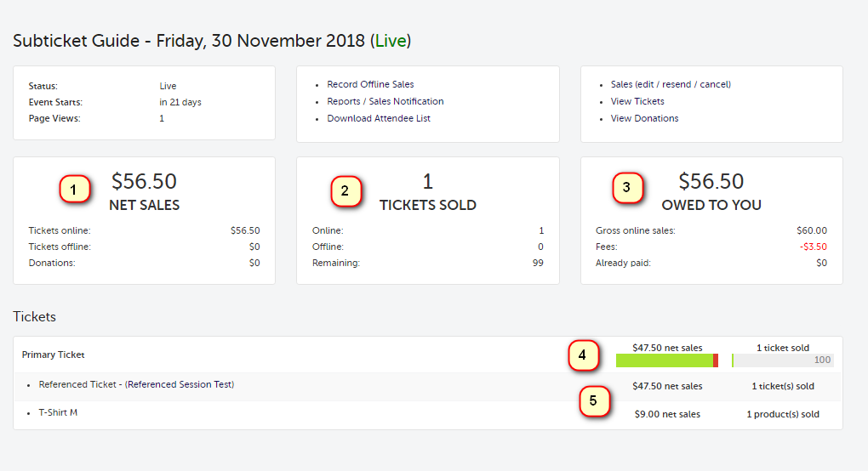
Task: Click the numbered callout badge 4
Action: (x=583, y=355)
